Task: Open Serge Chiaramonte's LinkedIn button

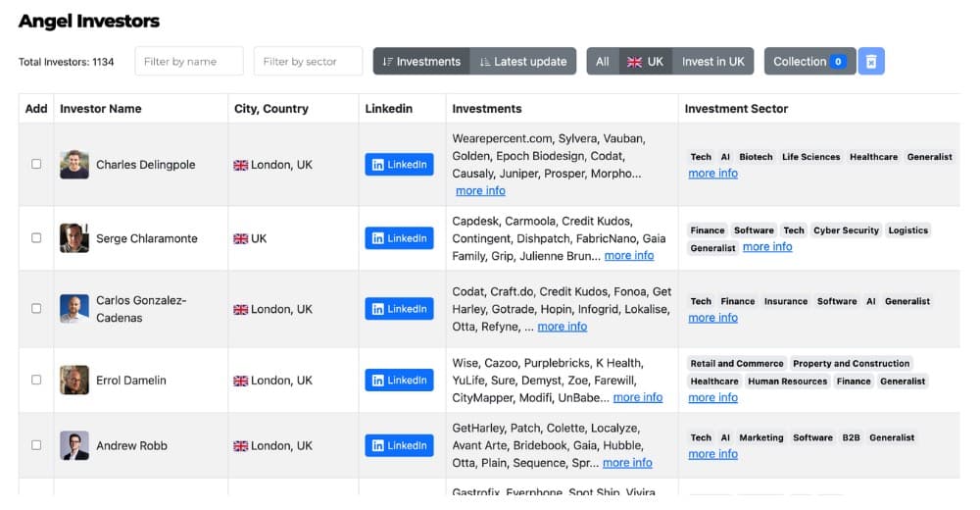Action: click(399, 238)
